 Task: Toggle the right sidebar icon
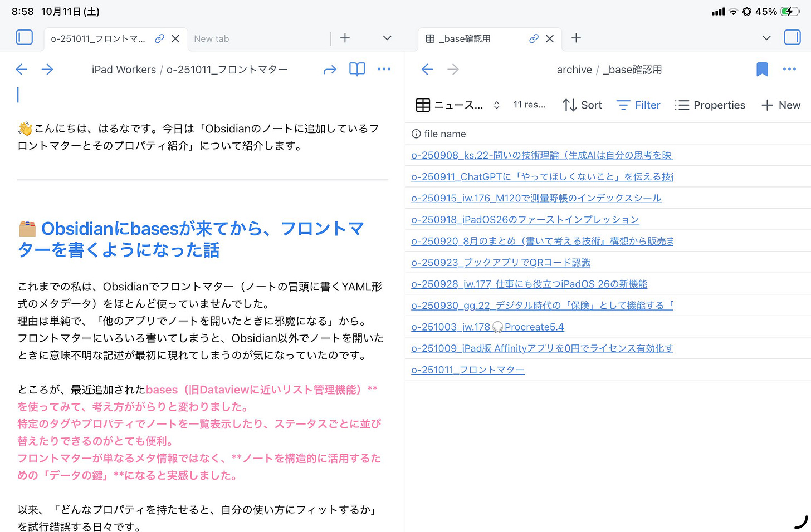pos(792,37)
